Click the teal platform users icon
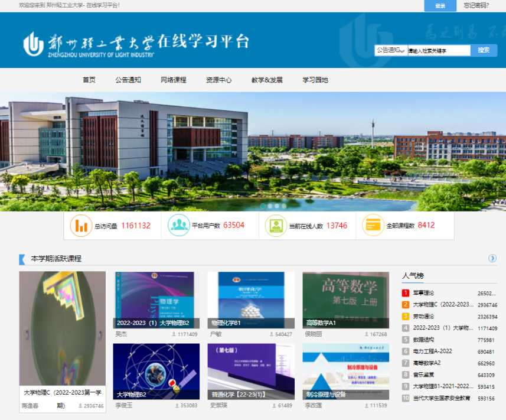 pos(178,226)
